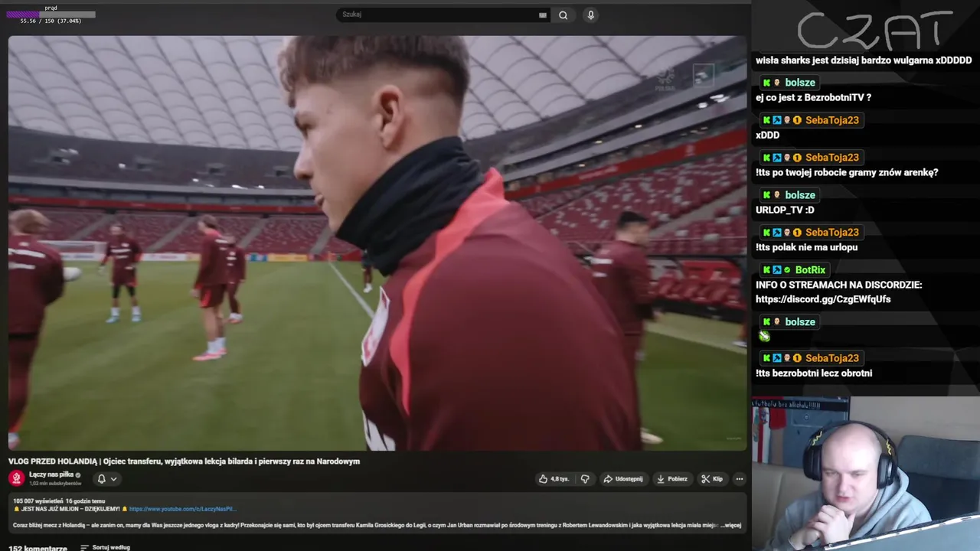
Task: Activate voice search microphone icon
Action: tap(590, 15)
